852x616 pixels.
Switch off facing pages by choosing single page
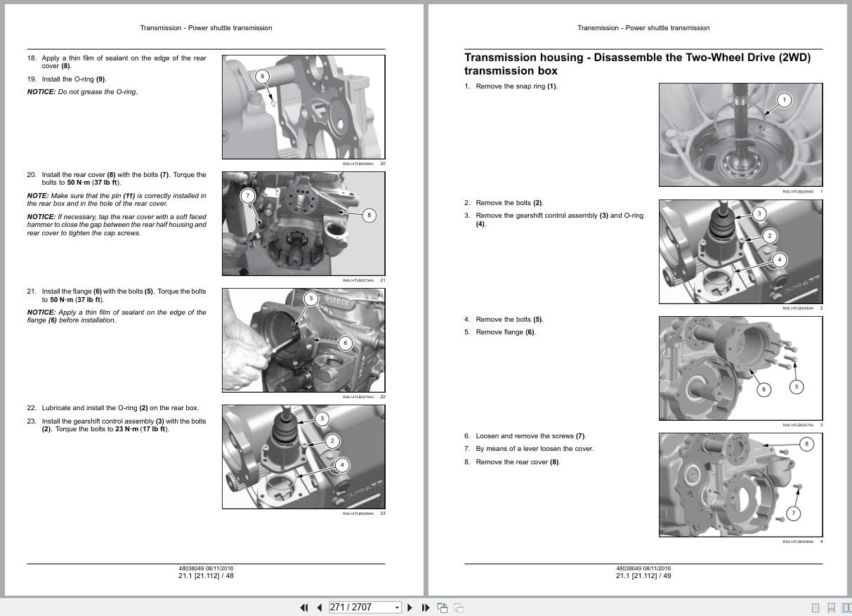815,607
